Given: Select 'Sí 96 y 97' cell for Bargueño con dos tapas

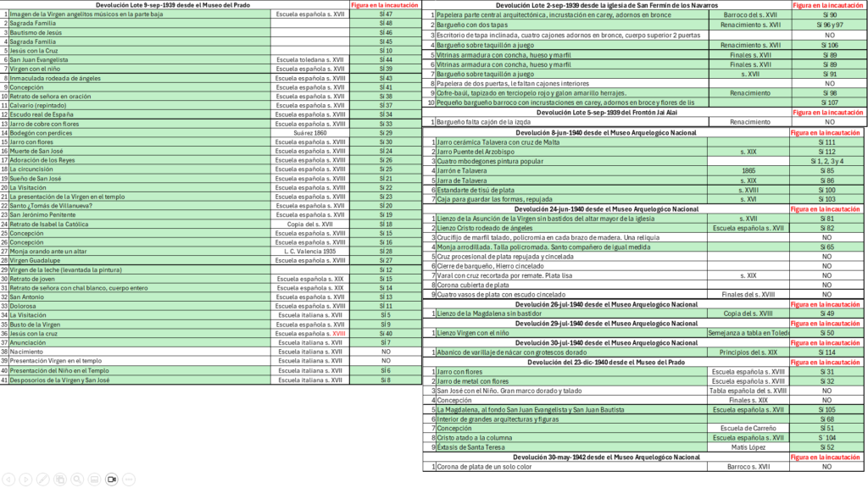Looking at the screenshot, I should tap(829, 25).
